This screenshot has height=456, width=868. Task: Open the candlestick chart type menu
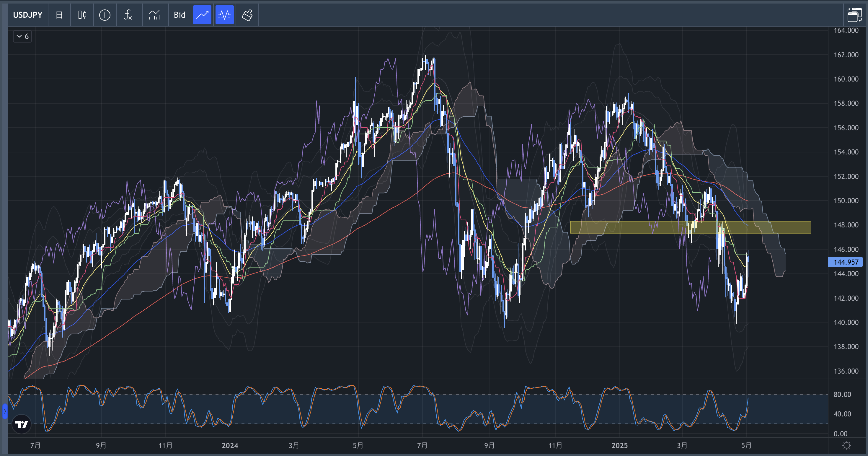pos(82,15)
